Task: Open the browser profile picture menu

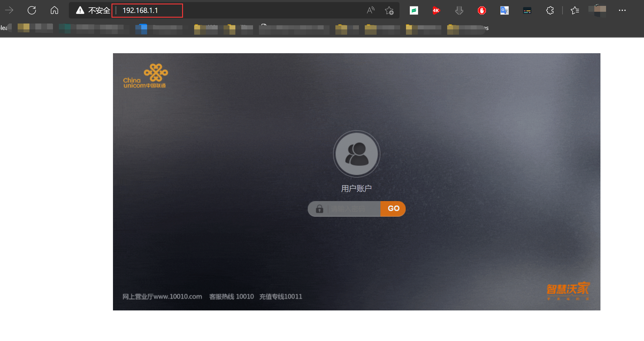Action: pos(597,11)
